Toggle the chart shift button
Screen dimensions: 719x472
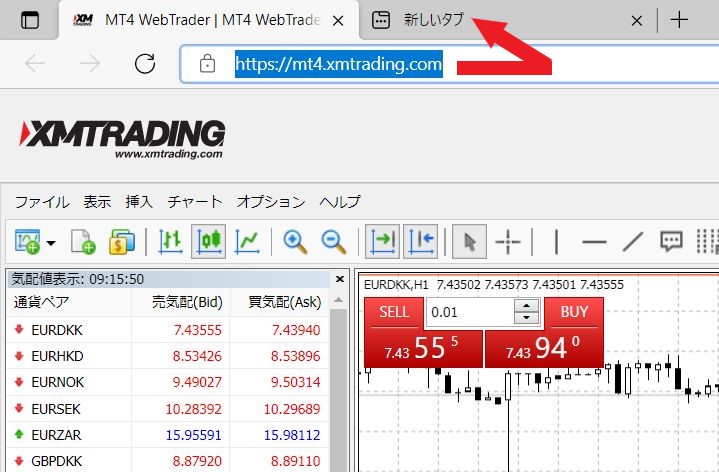[x=421, y=241]
